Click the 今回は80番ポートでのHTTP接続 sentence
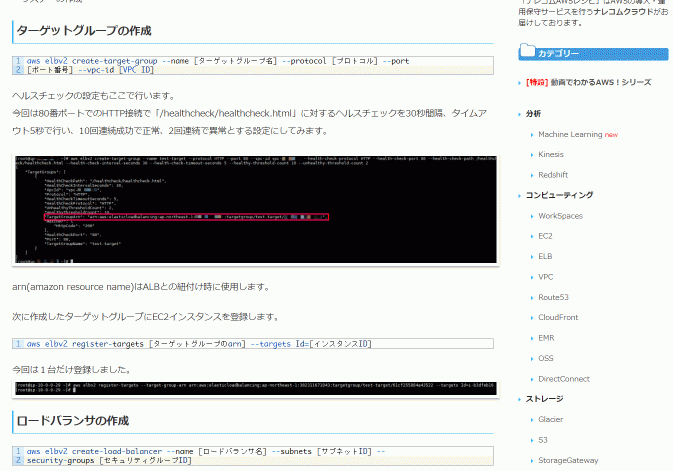The image size is (673, 471). [249, 122]
